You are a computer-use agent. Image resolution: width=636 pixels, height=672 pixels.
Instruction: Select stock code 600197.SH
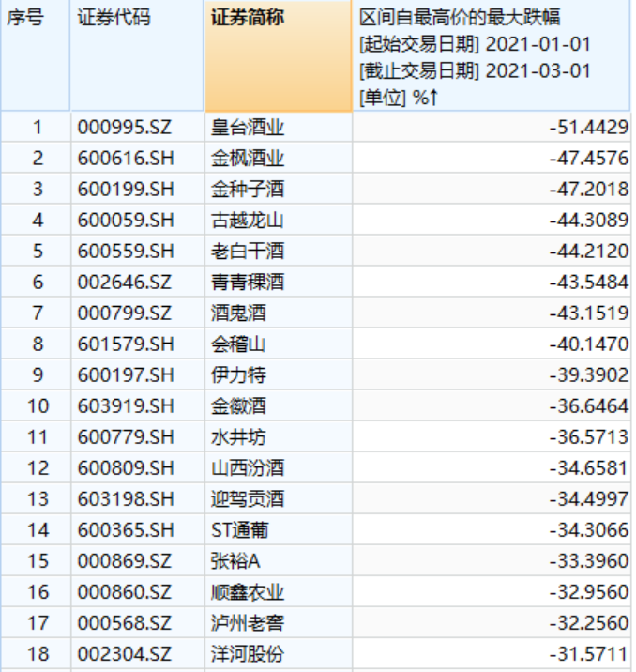point(126,375)
